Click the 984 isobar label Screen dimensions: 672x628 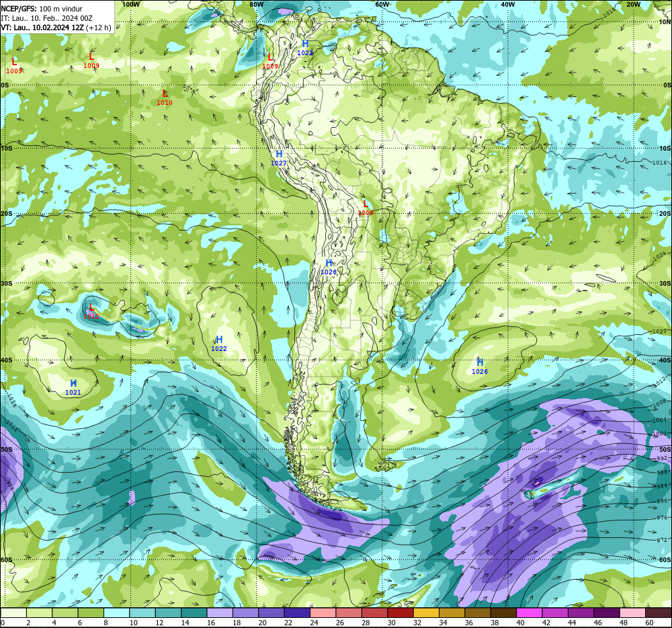pos(662,486)
